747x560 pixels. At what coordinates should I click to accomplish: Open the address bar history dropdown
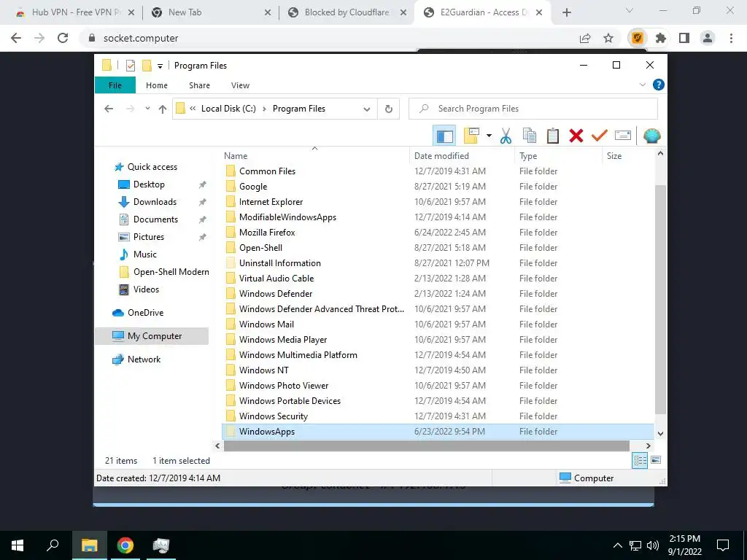click(x=367, y=109)
